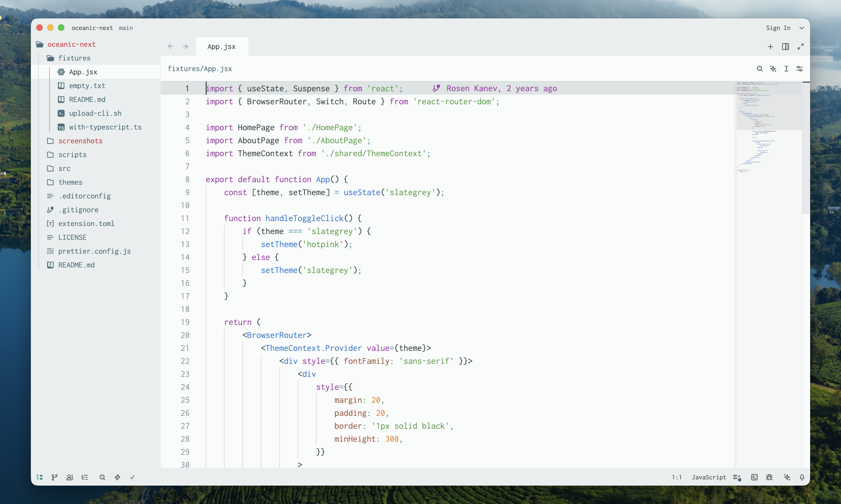Image resolution: width=841 pixels, height=504 pixels.
Task: Toggle the outline panel in status bar
Action: (85, 477)
